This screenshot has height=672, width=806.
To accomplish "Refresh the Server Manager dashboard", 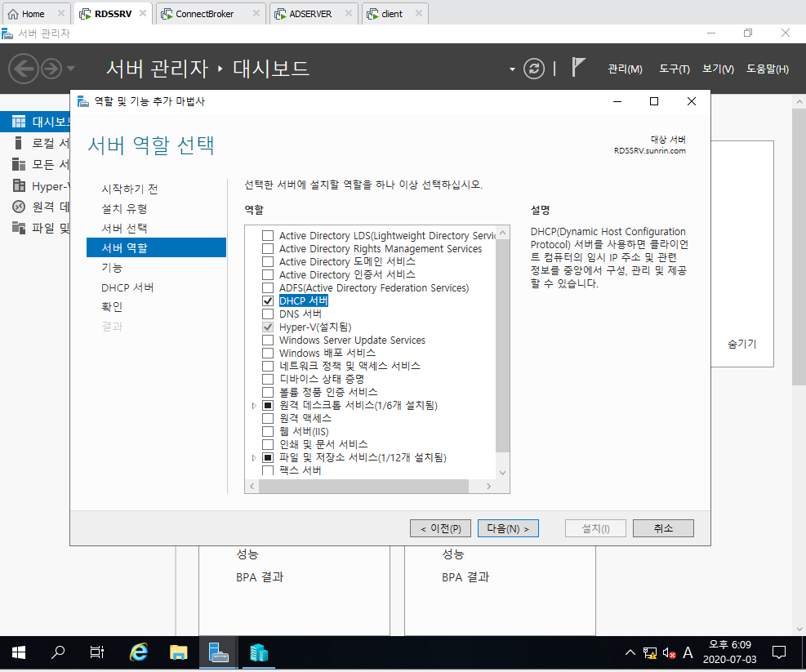I will pyautogui.click(x=534, y=69).
